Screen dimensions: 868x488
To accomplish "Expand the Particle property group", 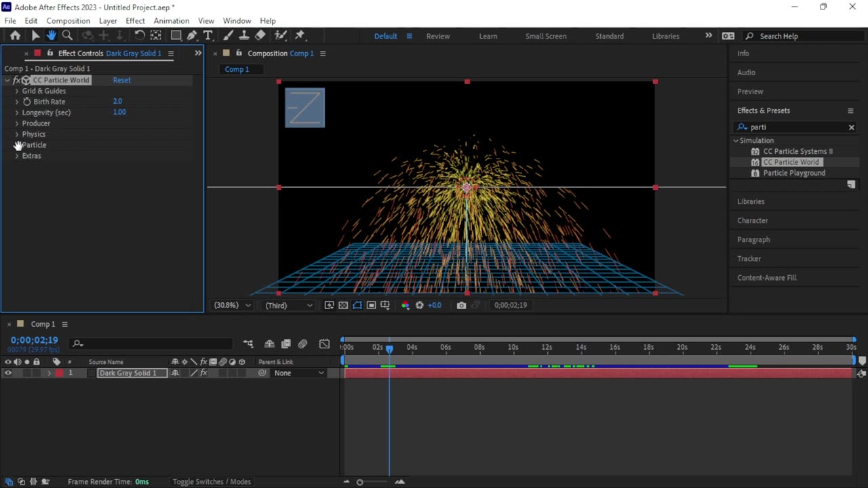I will [x=17, y=145].
